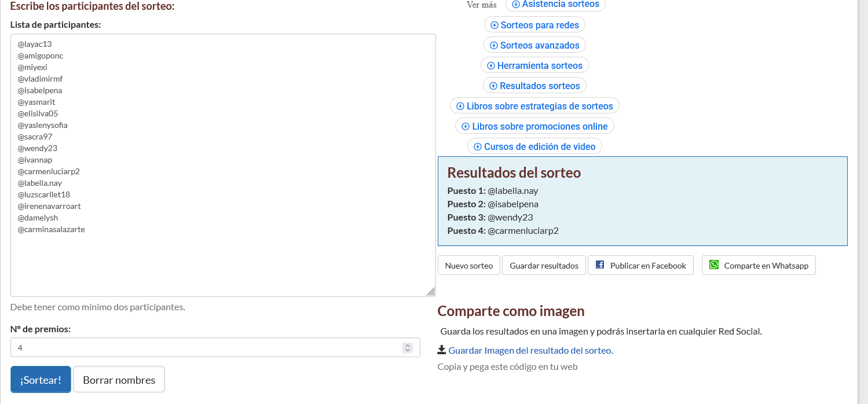Click the ¡Sortear! button

pos(40,379)
